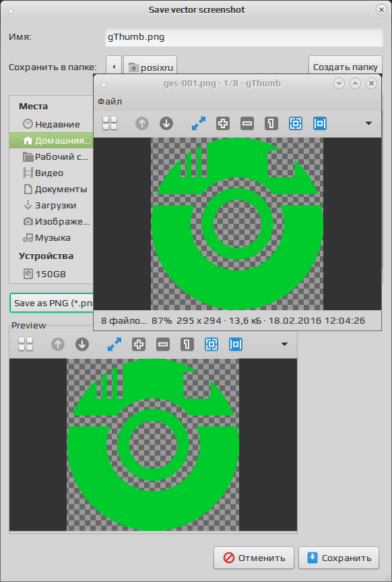
Task: Click the Отменить button
Action: (x=254, y=558)
